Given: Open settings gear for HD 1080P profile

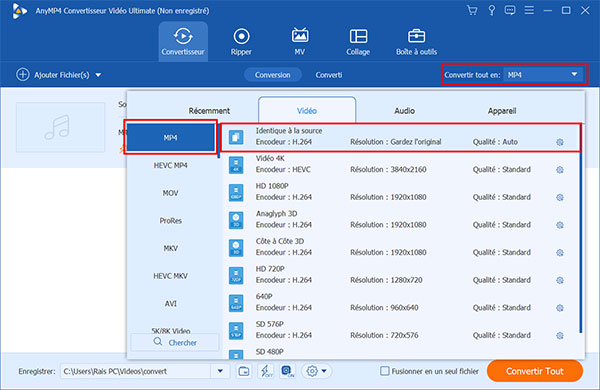Looking at the screenshot, I should click(x=560, y=197).
